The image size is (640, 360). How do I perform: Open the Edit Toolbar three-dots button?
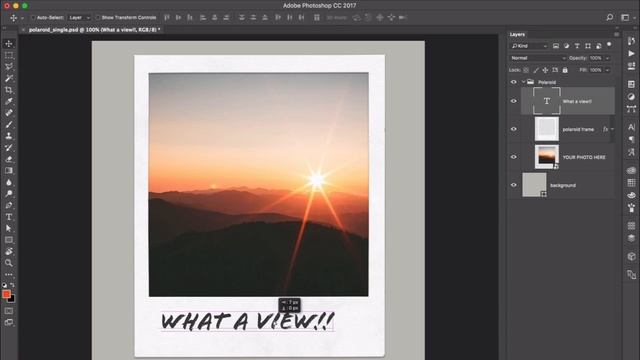tap(9, 274)
